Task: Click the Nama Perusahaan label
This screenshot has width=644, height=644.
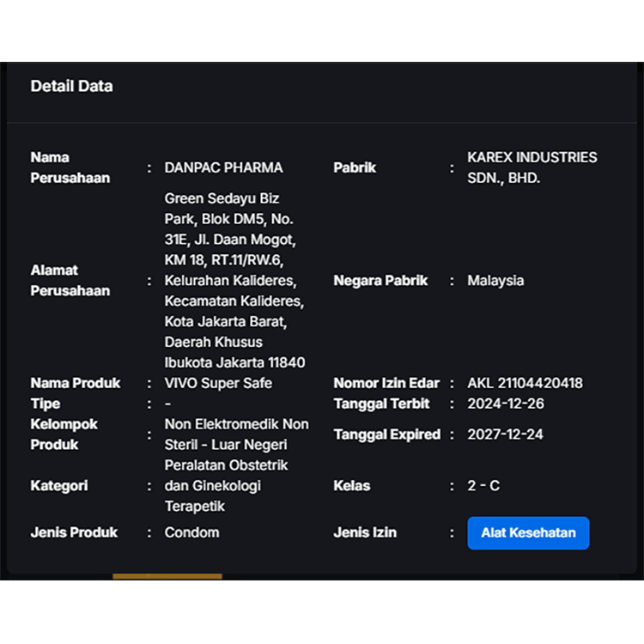Action: tap(70, 167)
